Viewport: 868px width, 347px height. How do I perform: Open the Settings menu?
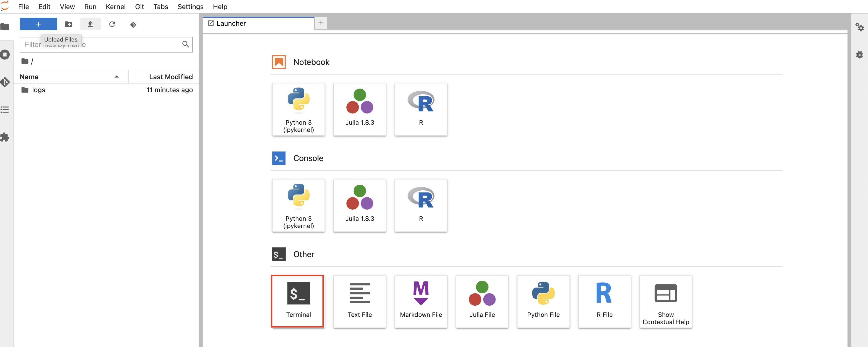click(190, 7)
